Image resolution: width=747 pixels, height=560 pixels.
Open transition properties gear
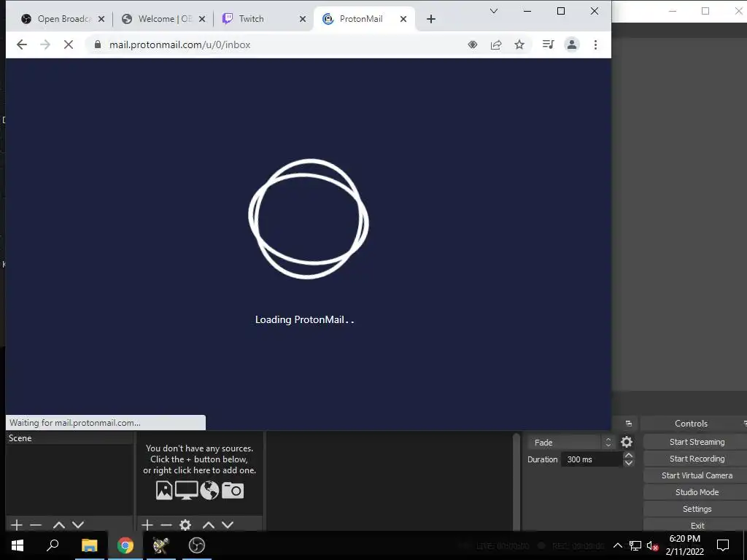[x=627, y=442]
